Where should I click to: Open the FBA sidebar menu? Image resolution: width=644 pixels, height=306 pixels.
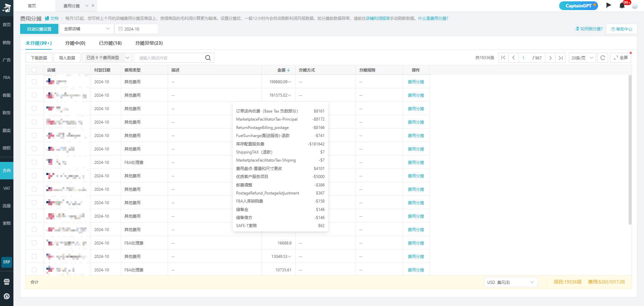click(7, 78)
